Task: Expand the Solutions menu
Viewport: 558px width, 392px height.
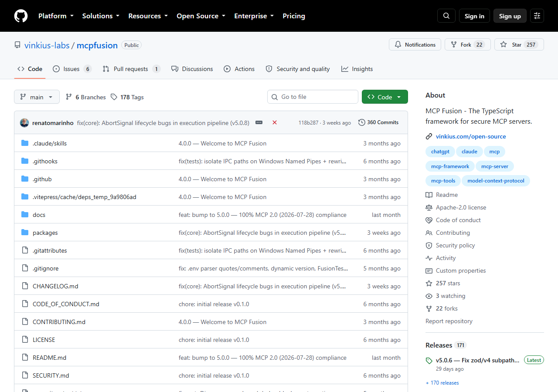Action: coord(101,16)
